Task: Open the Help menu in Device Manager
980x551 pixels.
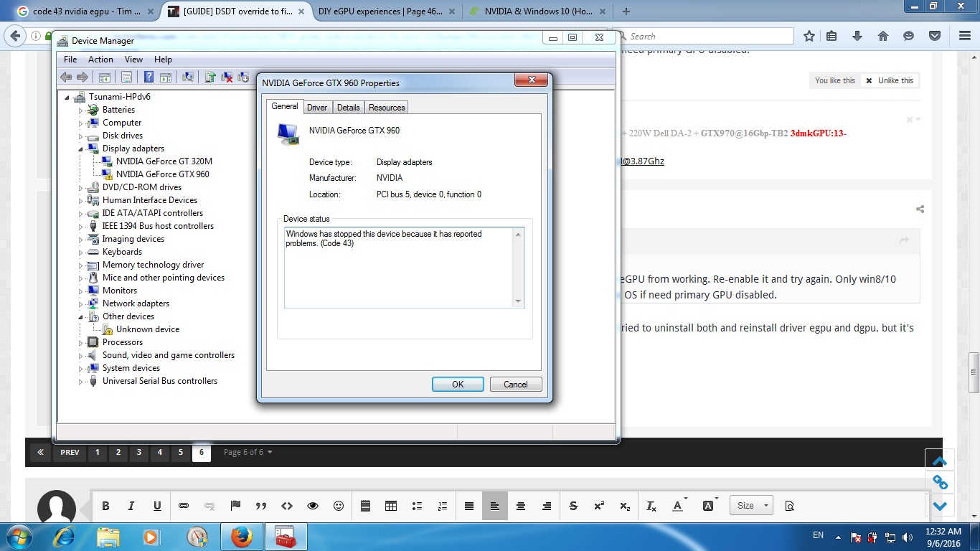Action: 163,60
